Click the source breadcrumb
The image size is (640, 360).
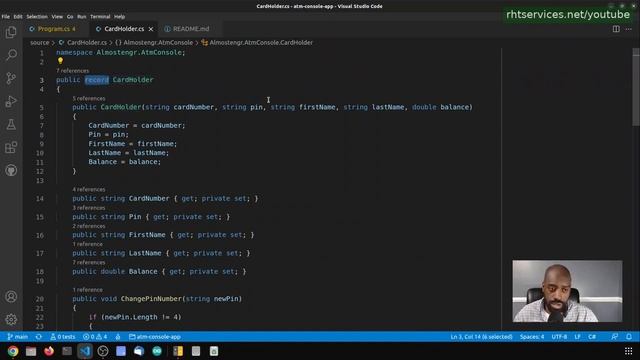(40, 42)
